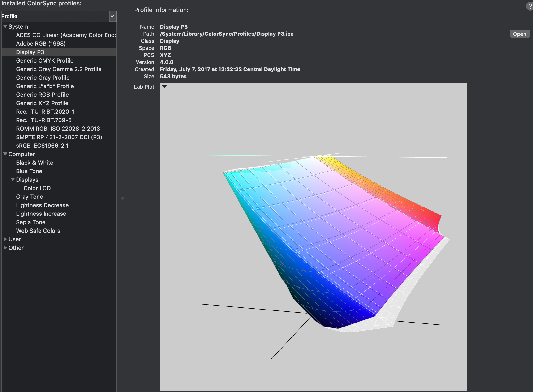Select the Adobe RGB (1998) profile
This screenshot has width=533, height=392.
click(x=41, y=43)
